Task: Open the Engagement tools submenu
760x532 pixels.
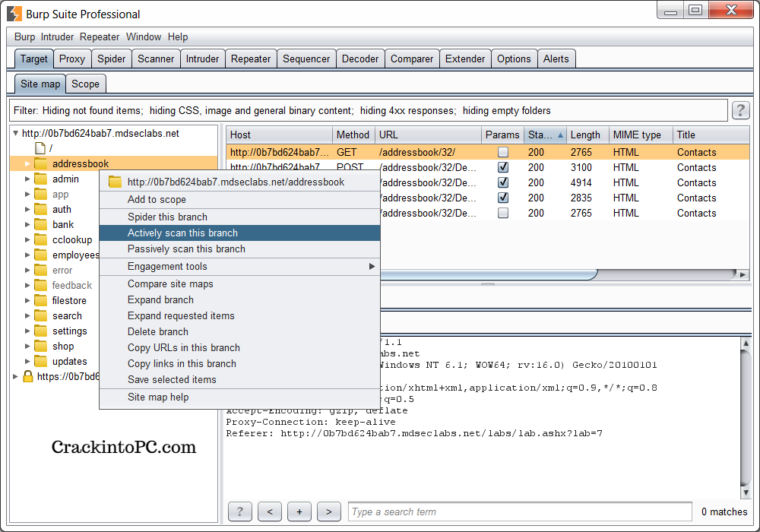Action: 239,267
